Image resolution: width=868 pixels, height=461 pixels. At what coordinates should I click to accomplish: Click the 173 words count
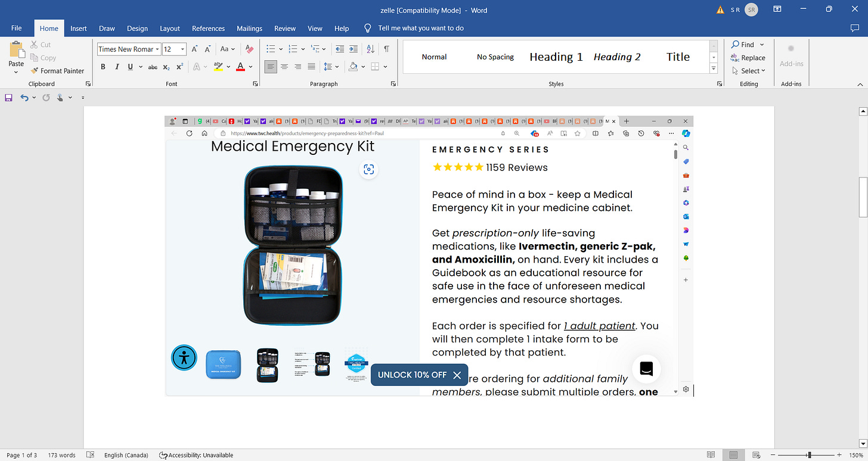coord(62,455)
